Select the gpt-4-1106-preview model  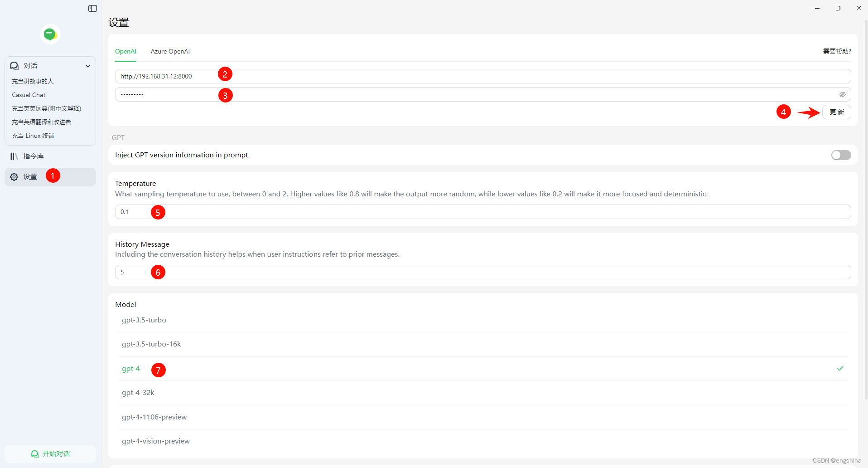coord(483,417)
